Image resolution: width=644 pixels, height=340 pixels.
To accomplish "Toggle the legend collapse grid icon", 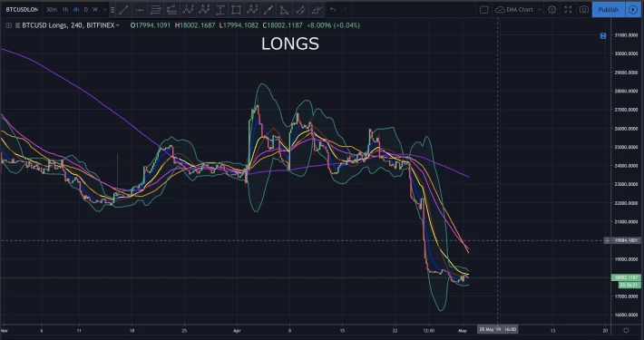I will coord(9,25).
